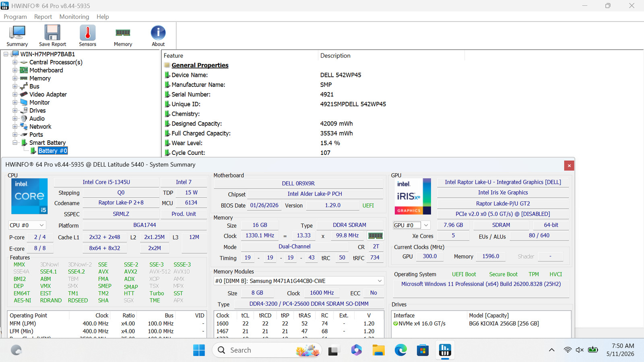The height and width of the screenshot is (362, 644).
Task: Select the Video Adapter tree node
Action: coord(48,95)
